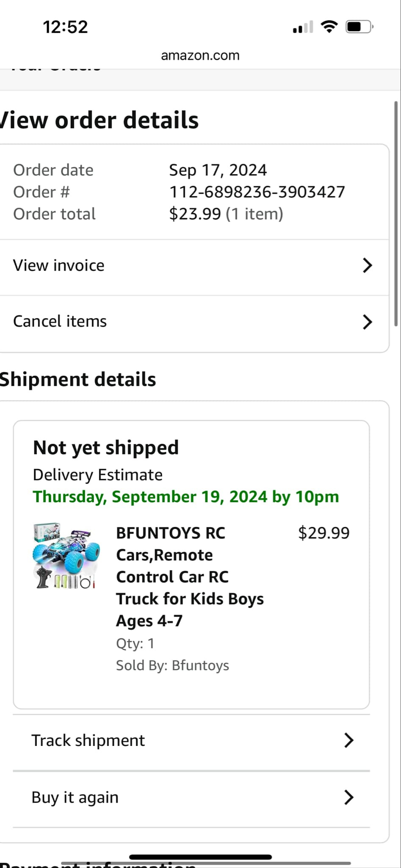Viewport: 401px width, 868px height.
Task: Expand View invoice with its chevron arrow
Action: 367,266
